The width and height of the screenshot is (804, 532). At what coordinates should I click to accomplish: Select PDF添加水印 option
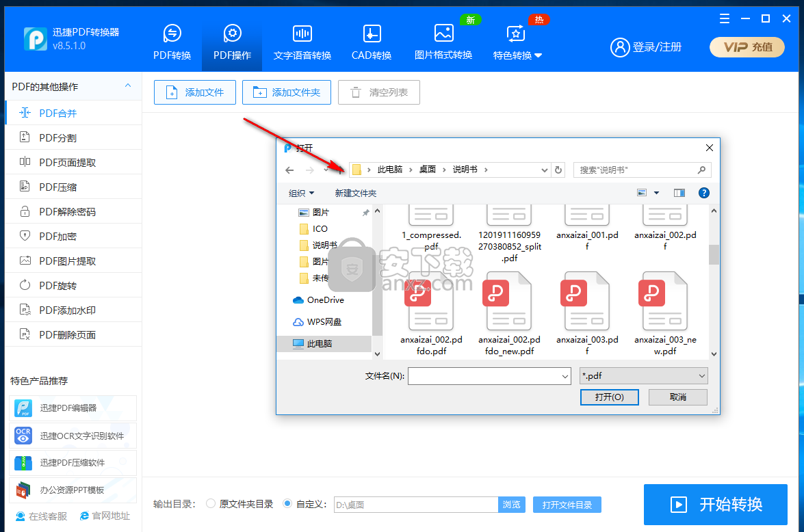73,310
